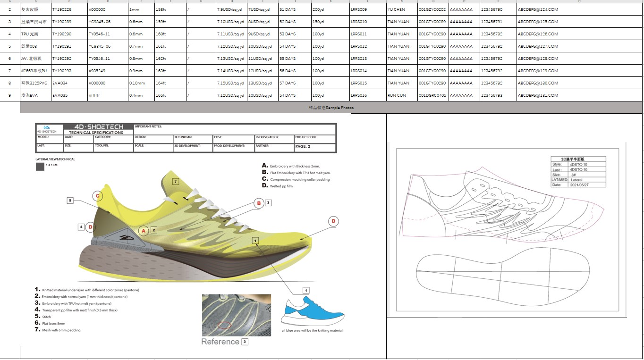Select the 123456790 phone number cell
This screenshot has height=360, width=644.
tap(498, 9)
